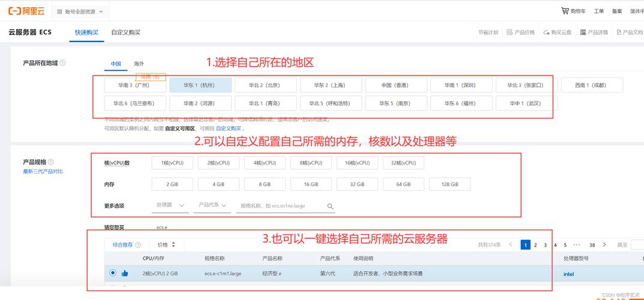Choose region 华东 1 (杭州)
The image size is (644, 300).
(x=201, y=85)
